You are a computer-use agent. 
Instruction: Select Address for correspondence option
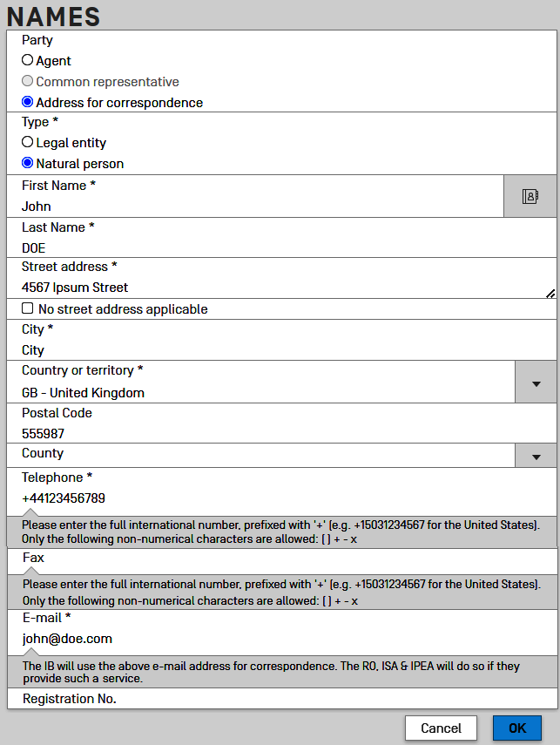28,102
